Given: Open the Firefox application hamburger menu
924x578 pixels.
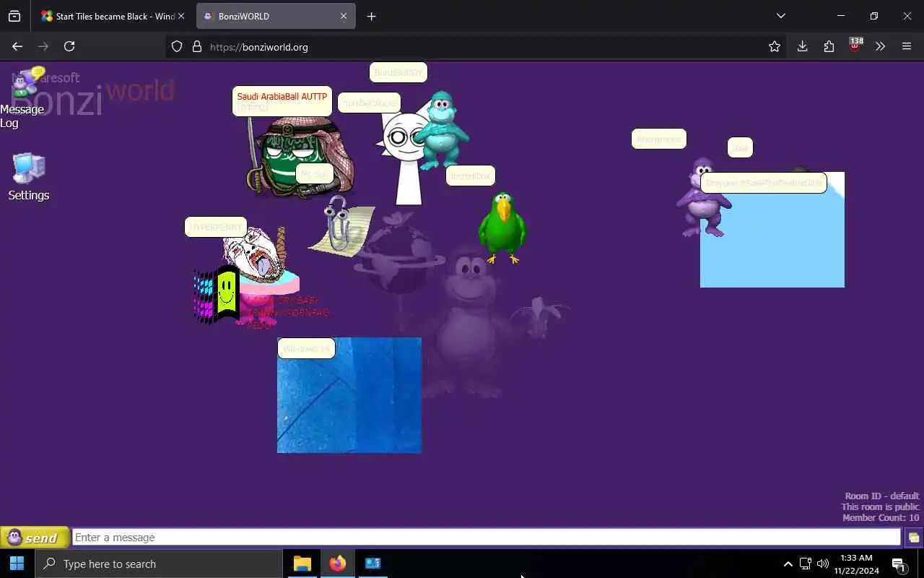Looking at the screenshot, I should coord(907,46).
